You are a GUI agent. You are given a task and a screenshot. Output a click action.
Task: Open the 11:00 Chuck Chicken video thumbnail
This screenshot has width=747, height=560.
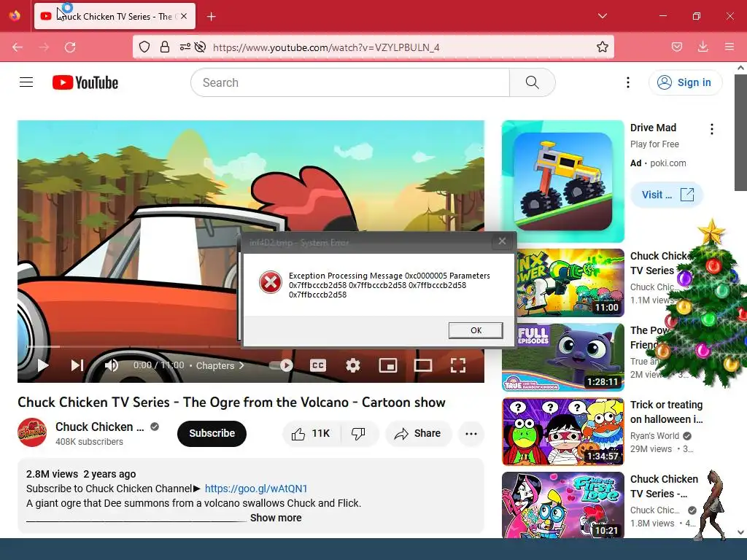[x=570, y=282]
